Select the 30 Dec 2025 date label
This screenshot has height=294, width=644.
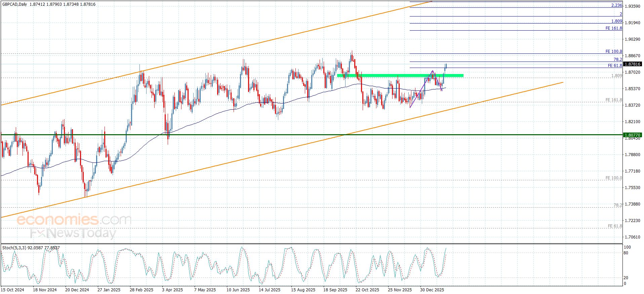432,290
